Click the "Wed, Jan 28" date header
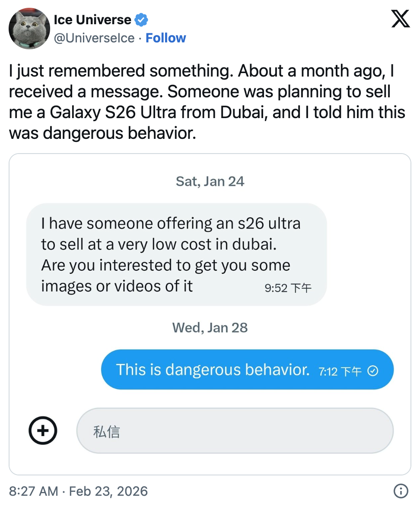 [x=210, y=327]
